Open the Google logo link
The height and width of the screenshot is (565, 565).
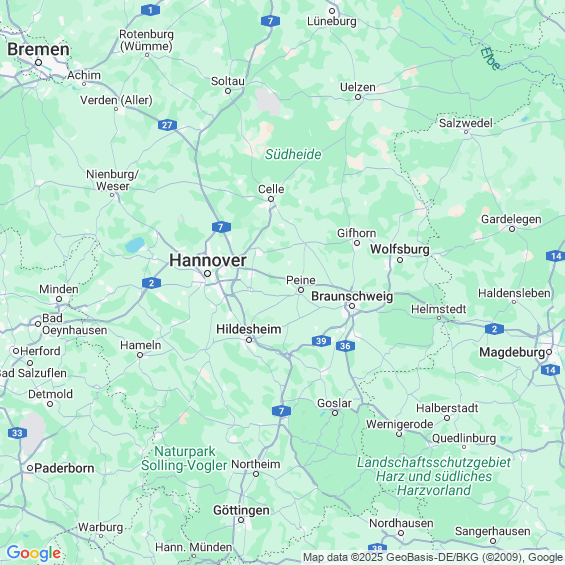[x=34, y=553]
